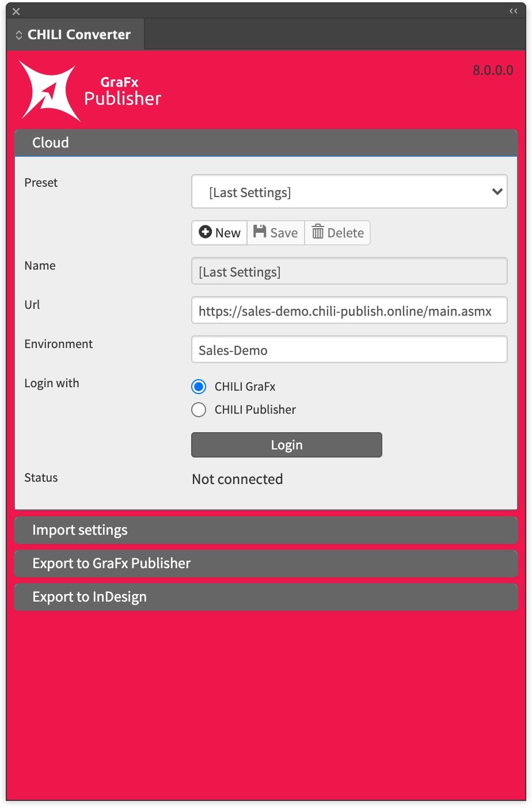Expand Export to GraFx Publisher section
Viewport: 532px width, 809px height.
tap(266, 564)
